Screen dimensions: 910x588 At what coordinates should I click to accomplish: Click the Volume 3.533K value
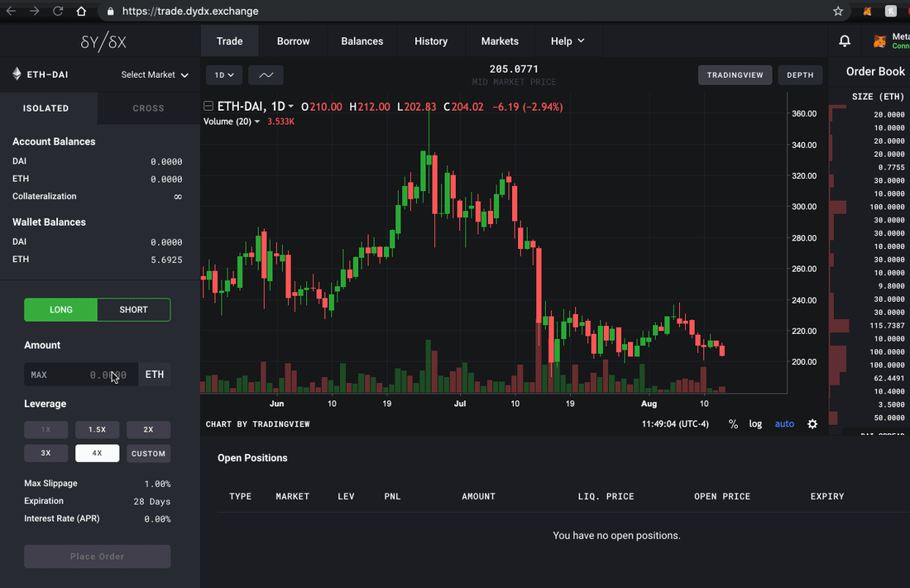281,122
